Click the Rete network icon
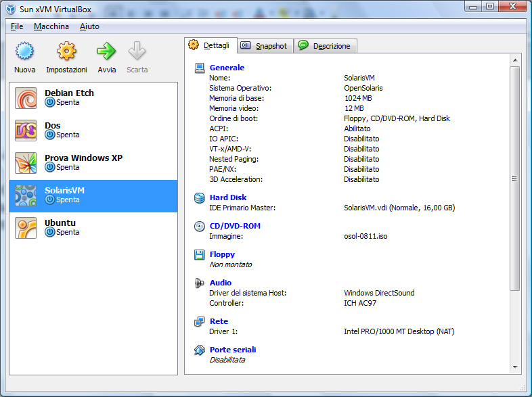This screenshot has height=397, width=532. pos(200,321)
